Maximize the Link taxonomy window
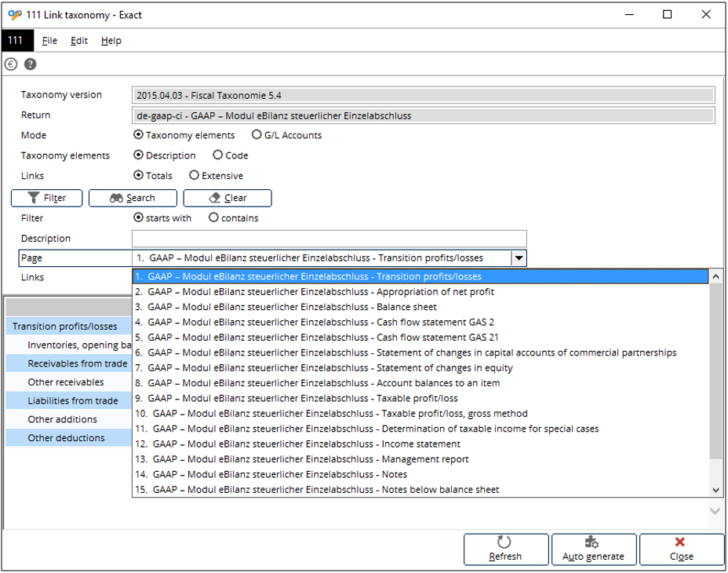728x573 pixels. pyautogui.click(x=667, y=15)
